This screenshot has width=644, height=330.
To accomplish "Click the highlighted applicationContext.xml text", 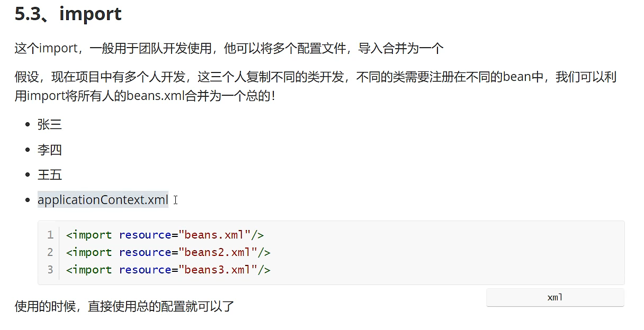I will (x=103, y=200).
